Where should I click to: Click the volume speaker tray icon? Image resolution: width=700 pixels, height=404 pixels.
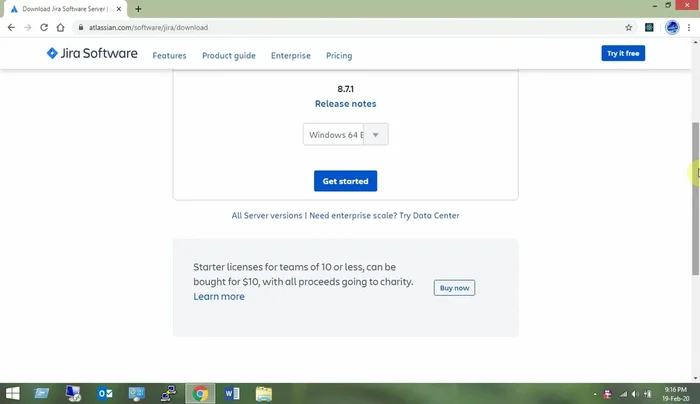635,394
